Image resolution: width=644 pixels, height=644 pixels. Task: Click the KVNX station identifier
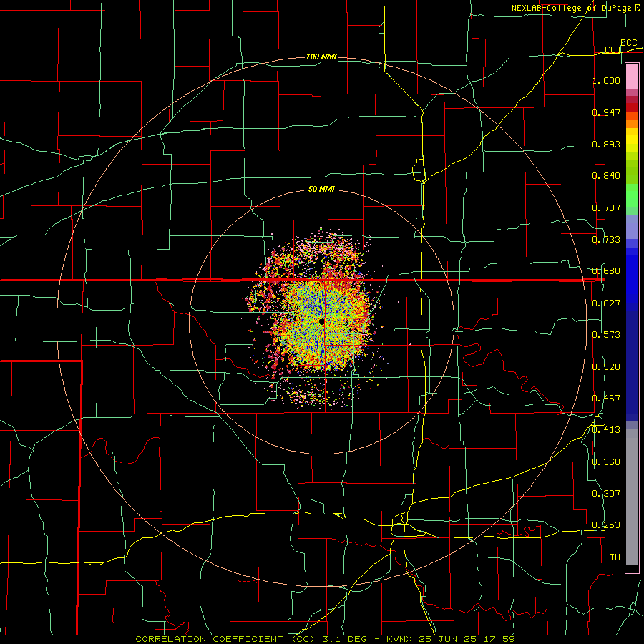[401, 639]
